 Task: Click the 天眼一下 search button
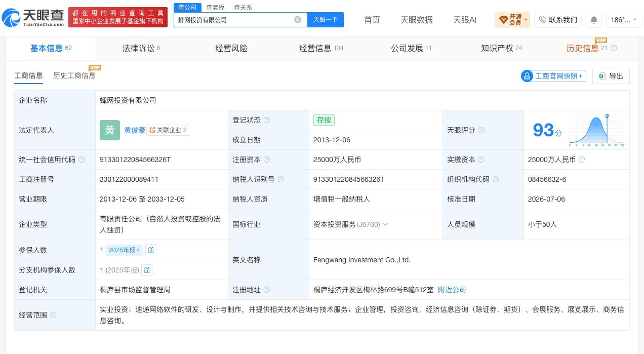(x=326, y=20)
